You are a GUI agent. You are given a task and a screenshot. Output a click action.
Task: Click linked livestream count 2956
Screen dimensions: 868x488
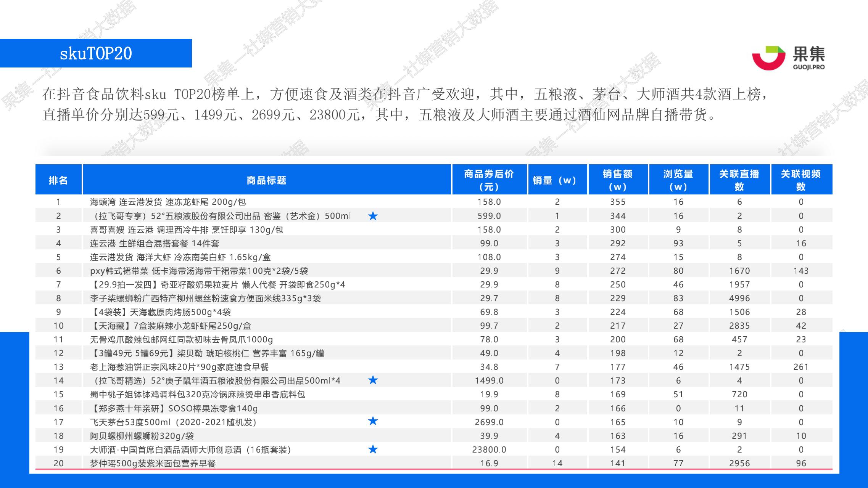[x=739, y=464]
